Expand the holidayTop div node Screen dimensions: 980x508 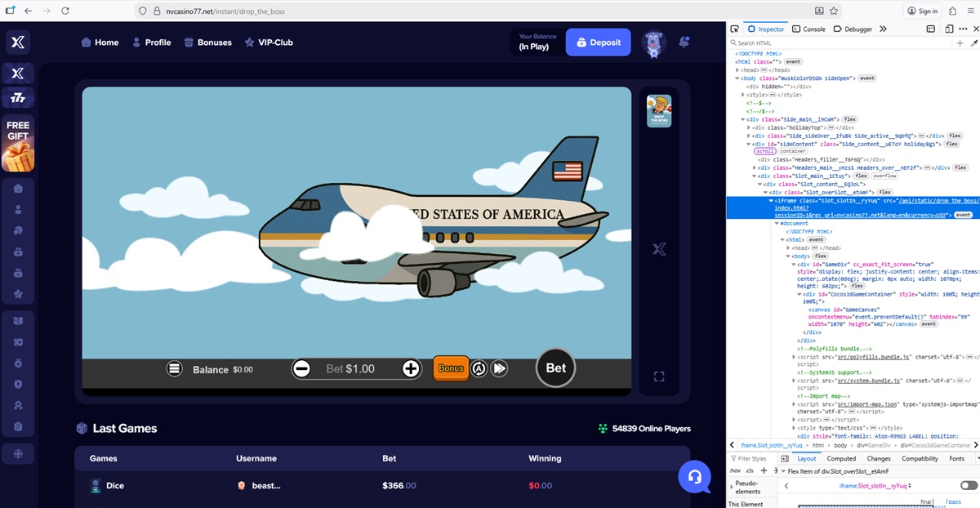tap(749, 127)
